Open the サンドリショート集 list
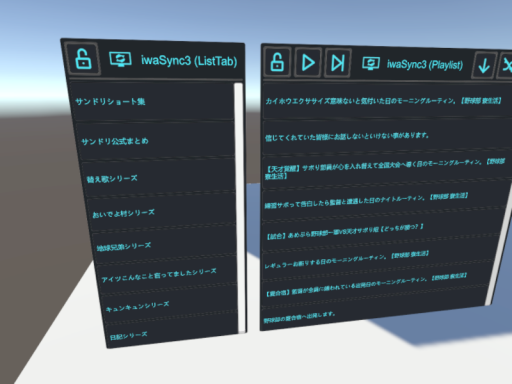Screen dimensions: 512x384 tap(152, 101)
